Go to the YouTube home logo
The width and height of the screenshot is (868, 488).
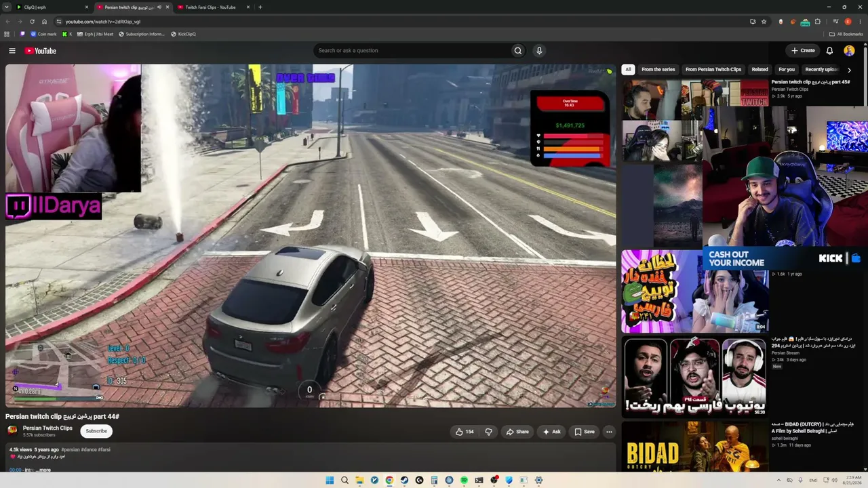click(40, 51)
